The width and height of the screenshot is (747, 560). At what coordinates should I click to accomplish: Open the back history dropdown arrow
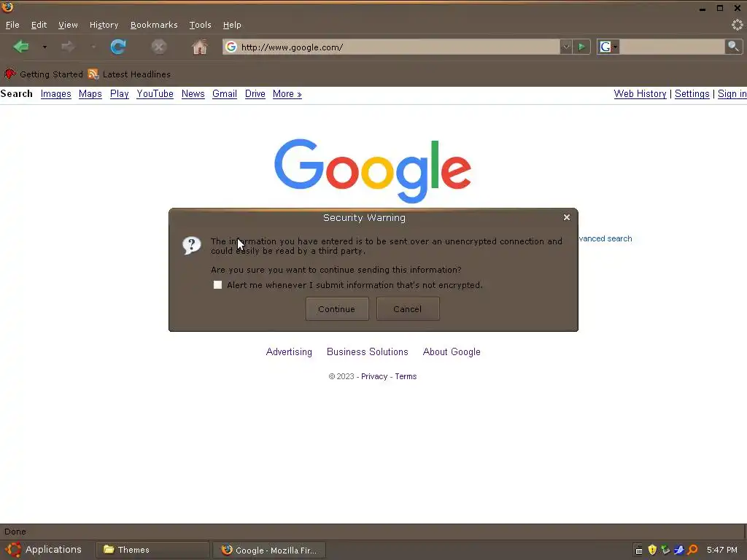44,47
